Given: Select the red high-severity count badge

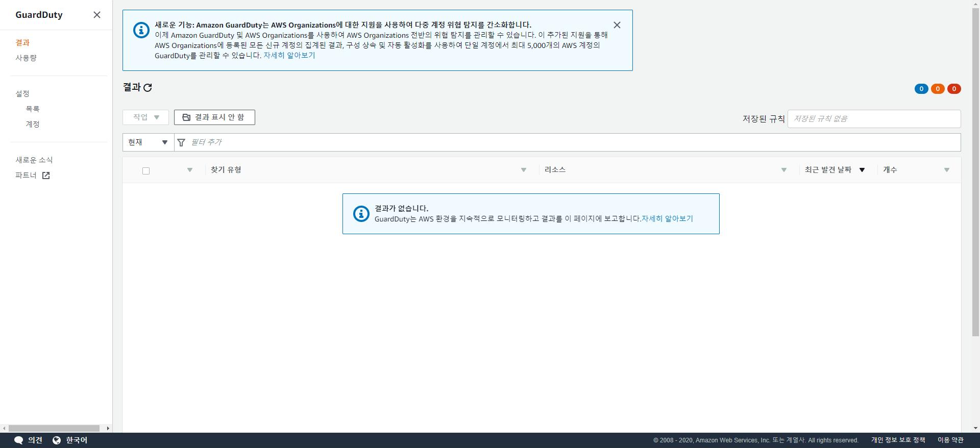Looking at the screenshot, I should point(954,89).
